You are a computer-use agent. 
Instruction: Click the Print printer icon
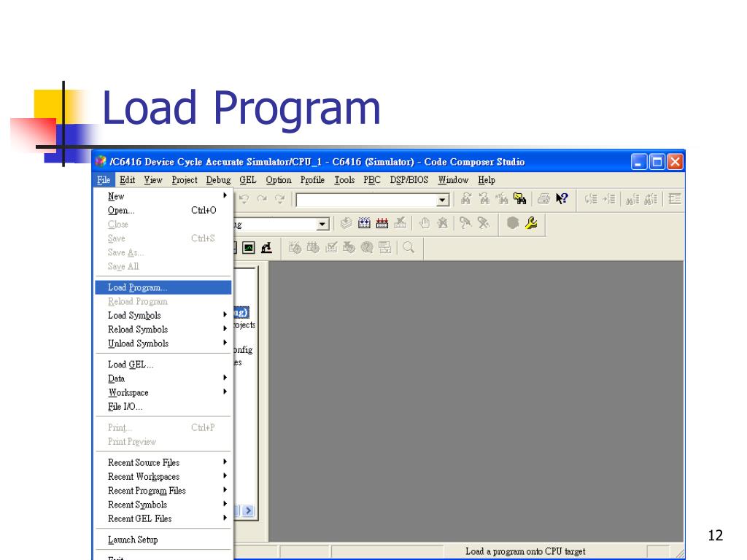pos(543,198)
